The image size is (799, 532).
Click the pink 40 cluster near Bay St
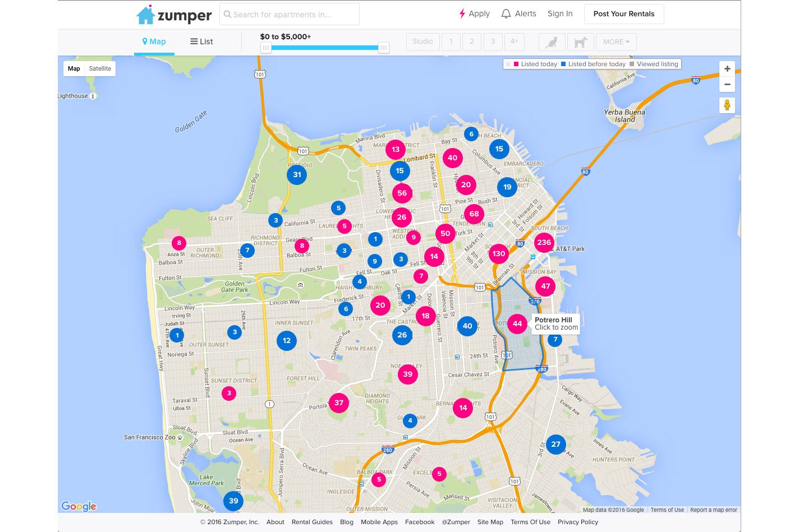(x=452, y=158)
